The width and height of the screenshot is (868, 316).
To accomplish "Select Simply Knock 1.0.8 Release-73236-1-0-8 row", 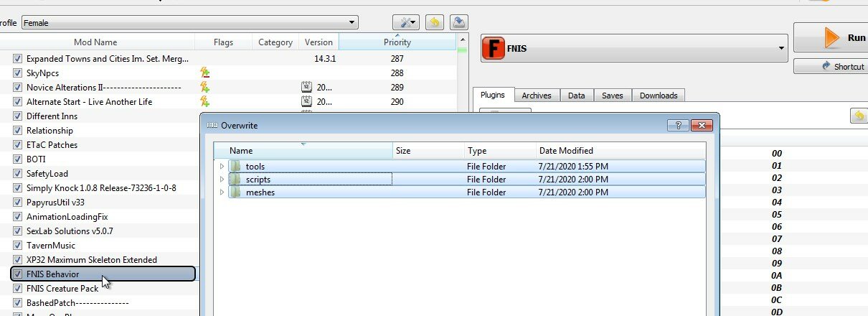I will (101, 187).
